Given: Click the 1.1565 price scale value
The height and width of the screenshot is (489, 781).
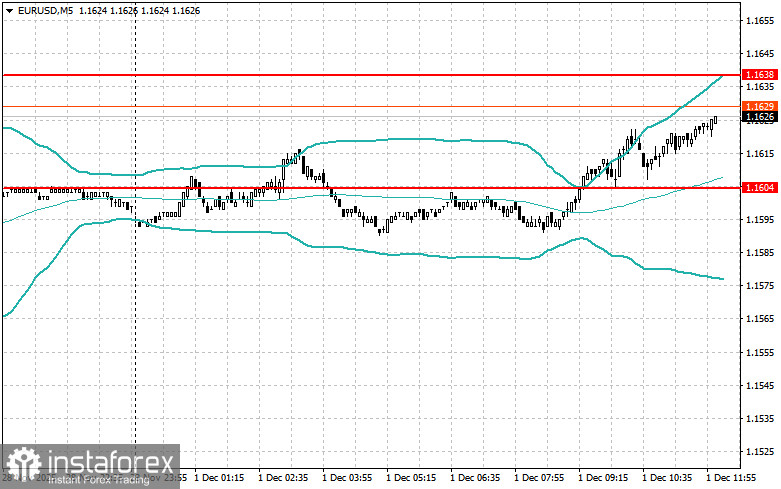Looking at the screenshot, I should click(x=760, y=319).
